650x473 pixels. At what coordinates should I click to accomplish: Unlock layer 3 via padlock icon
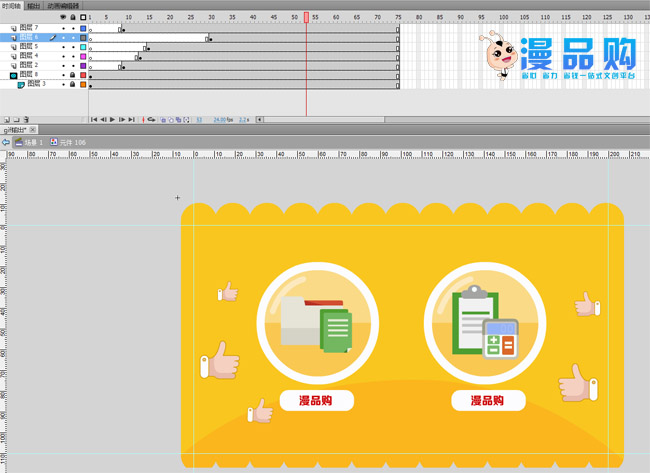[73, 84]
